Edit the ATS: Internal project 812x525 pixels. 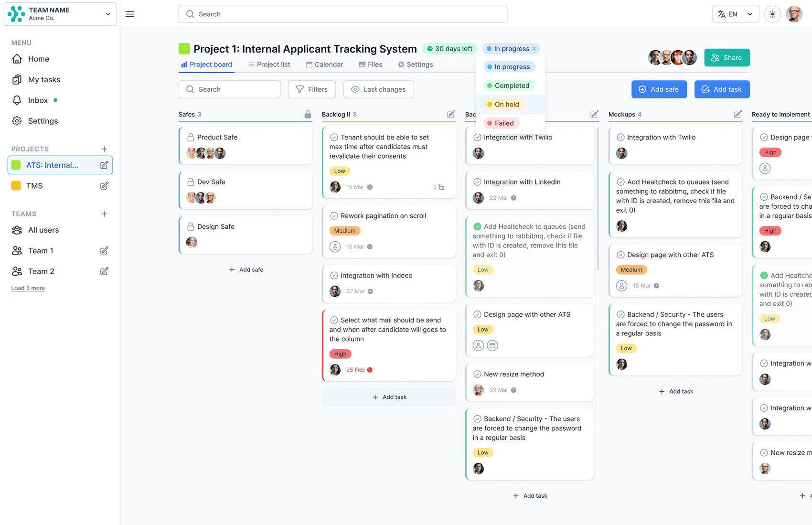(x=104, y=165)
